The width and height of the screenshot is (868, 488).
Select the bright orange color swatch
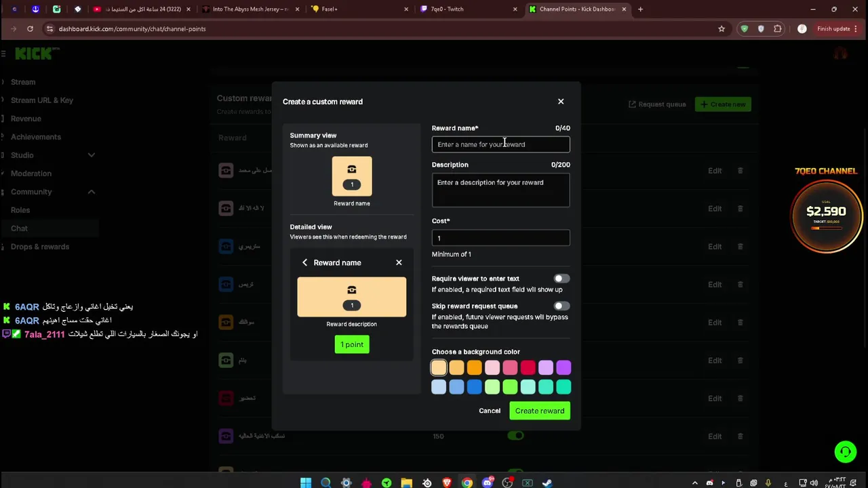(x=475, y=368)
